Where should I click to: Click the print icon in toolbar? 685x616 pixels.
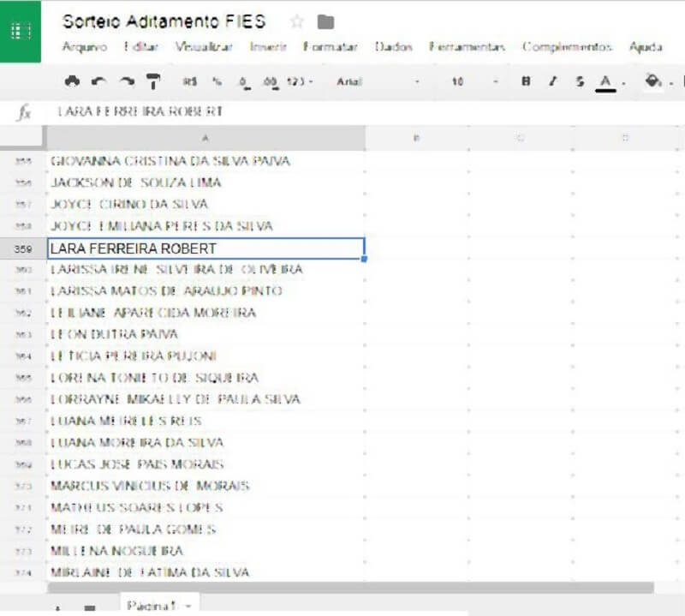[72, 81]
